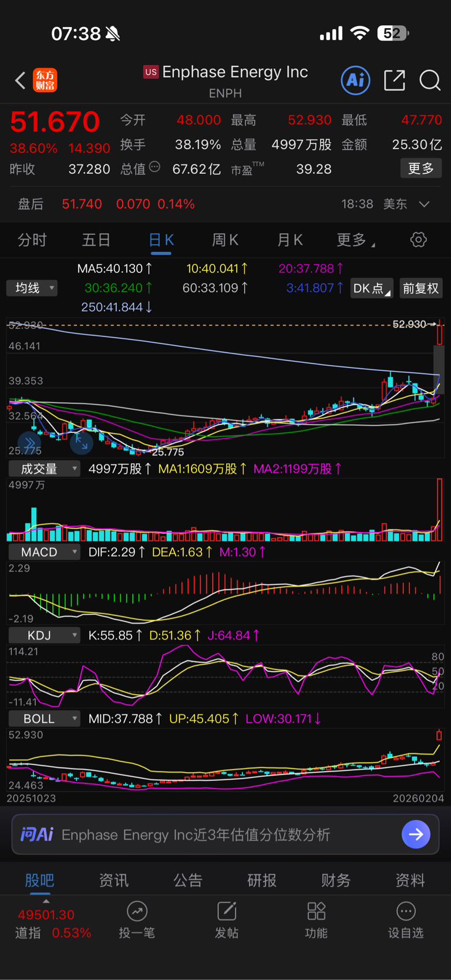Select the 日K tab
The height and width of the screenshot is (980, 451).
[161, 240]
